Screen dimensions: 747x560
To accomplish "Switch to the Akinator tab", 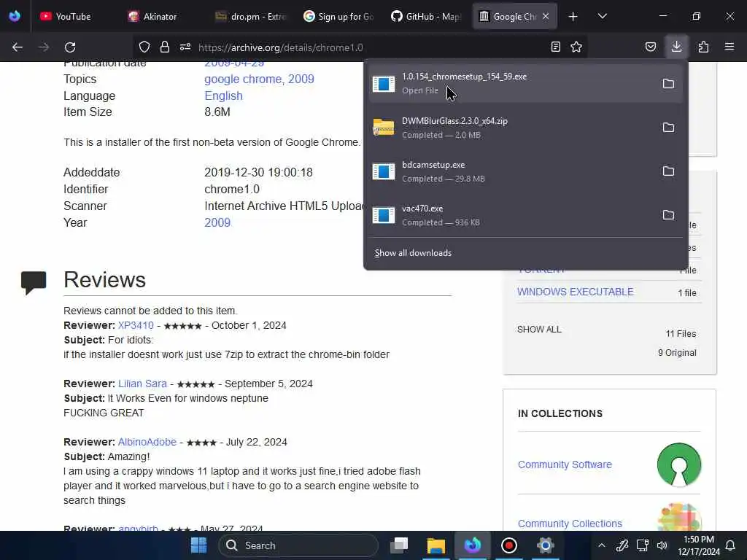I will tap(162, 17).
